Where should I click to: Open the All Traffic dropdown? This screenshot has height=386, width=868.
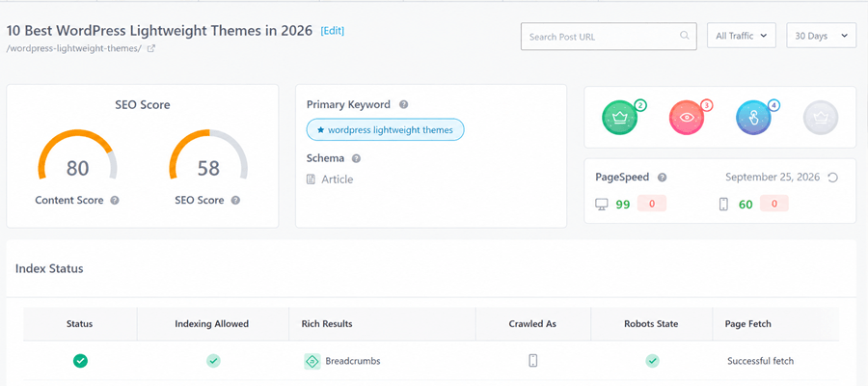742,36
